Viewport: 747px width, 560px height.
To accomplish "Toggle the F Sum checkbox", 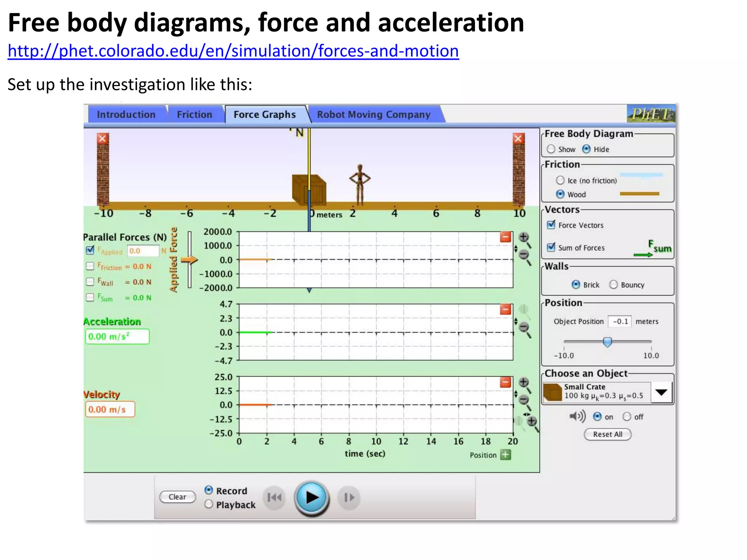I will [x=90, y=297].
